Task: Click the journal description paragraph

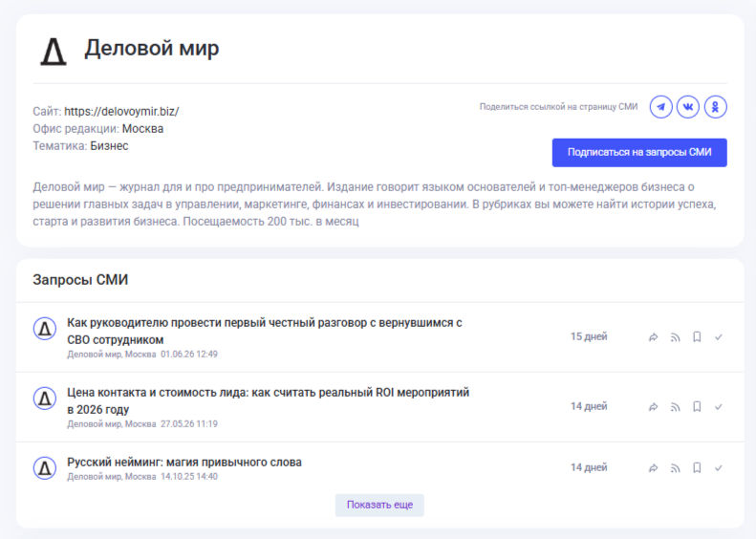Action: click(x=375, y=204)
